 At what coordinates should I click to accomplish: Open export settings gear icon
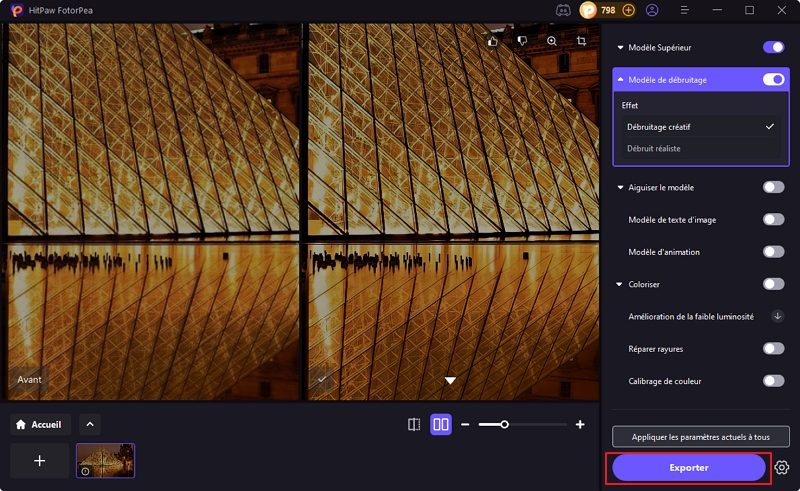782,468
